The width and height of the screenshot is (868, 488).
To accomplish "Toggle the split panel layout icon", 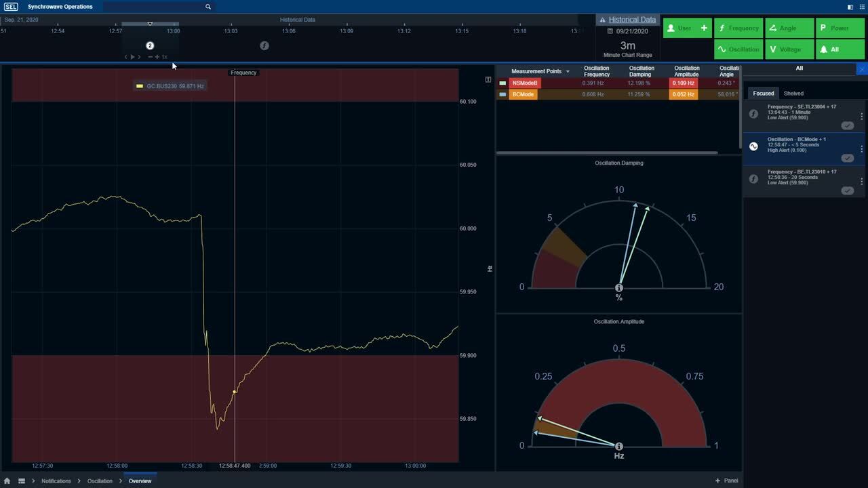I will coord(850,7).
